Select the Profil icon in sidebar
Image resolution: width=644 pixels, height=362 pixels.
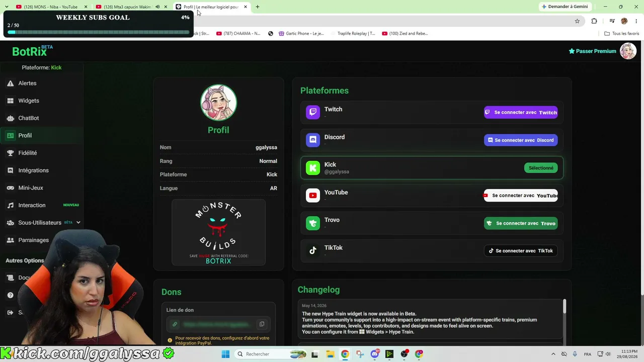[x=10, y=136]
